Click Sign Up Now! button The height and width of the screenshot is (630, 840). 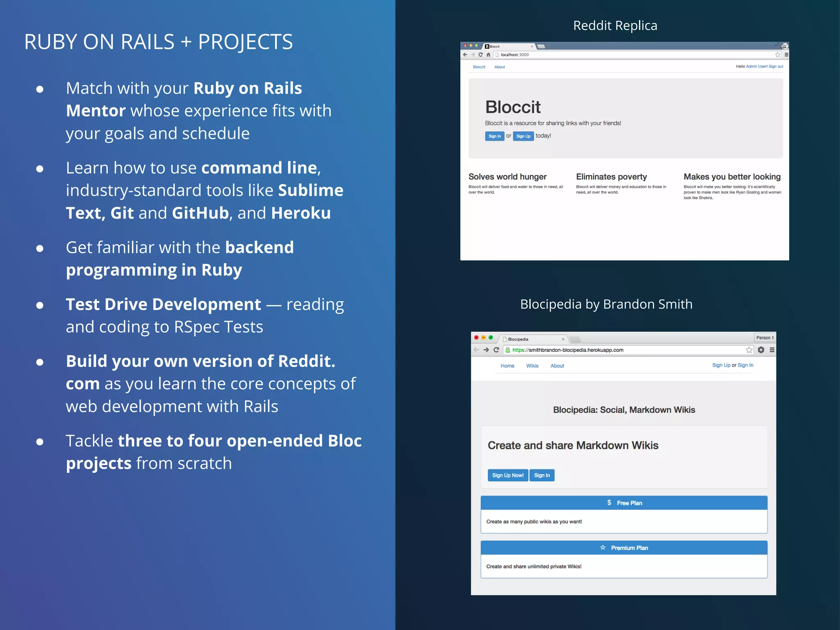pyautogui.click(x=508, y=475)
